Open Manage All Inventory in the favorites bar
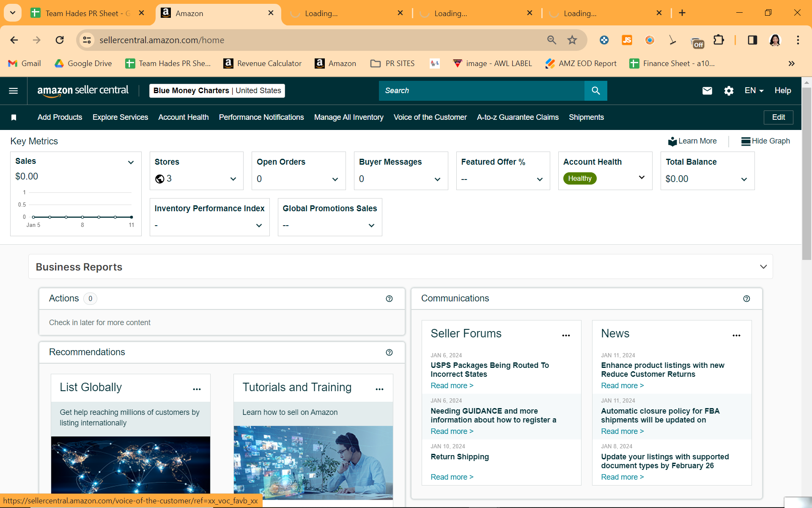This screenshot has width=812, height=508. tap(349, 117)
